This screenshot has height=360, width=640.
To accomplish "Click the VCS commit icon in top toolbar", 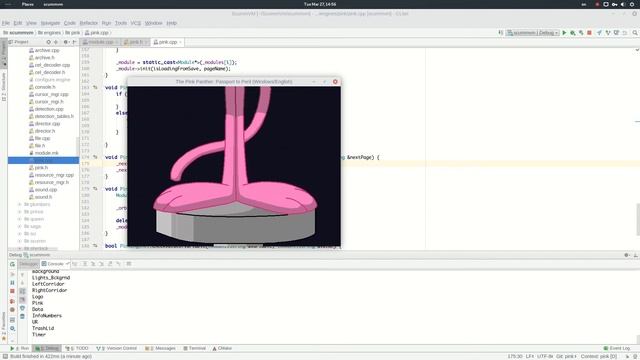I will point(608,33).
